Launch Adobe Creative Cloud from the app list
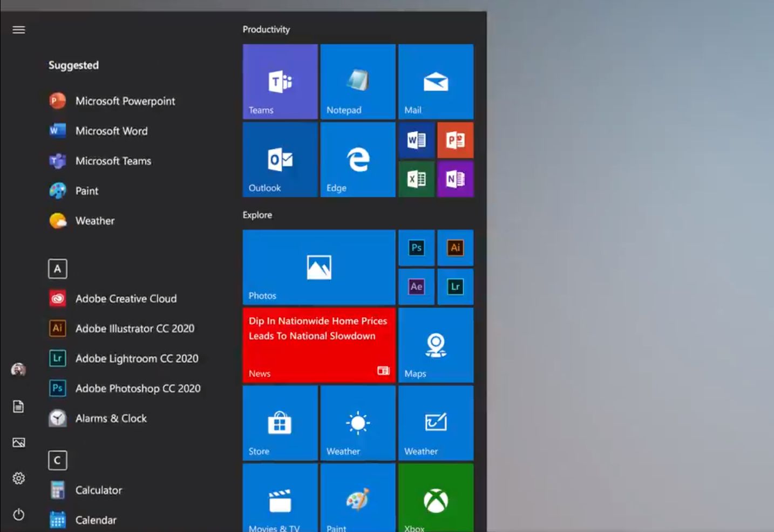 point(113,298)
